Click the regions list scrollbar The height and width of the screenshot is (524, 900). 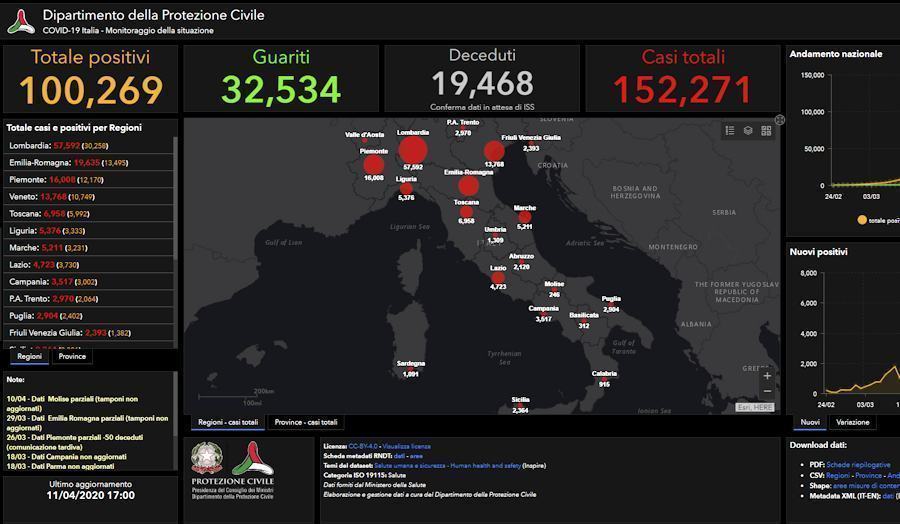pos(175,240)
